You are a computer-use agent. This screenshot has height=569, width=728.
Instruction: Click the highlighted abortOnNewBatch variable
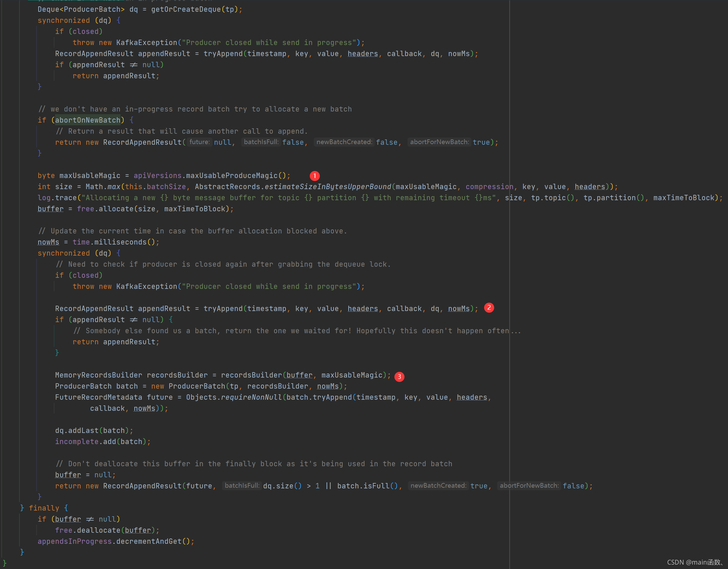[88, 120]
